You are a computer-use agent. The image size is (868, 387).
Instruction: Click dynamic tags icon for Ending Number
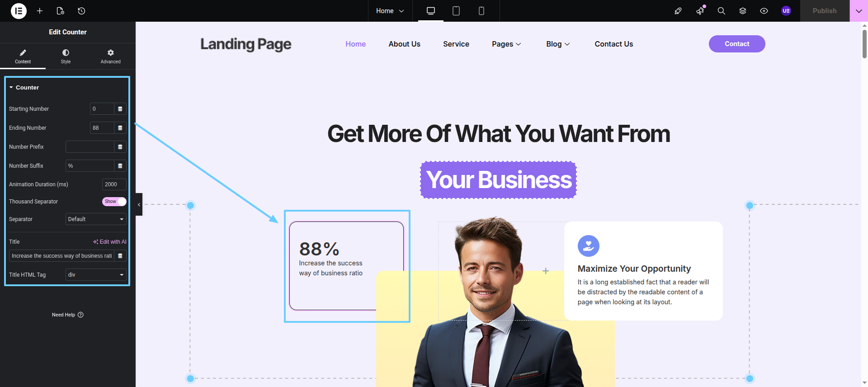tap(120, 128)
